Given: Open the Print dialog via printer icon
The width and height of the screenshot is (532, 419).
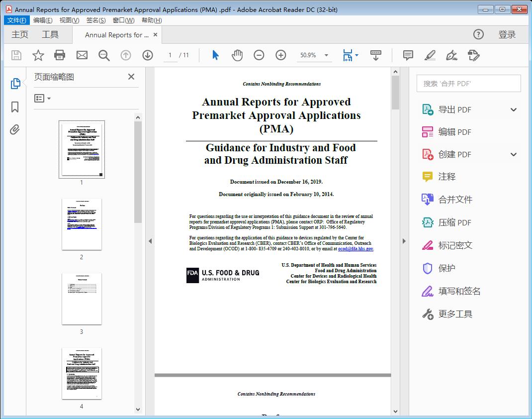Looking at the screenshot, I should tap(60, 55).
